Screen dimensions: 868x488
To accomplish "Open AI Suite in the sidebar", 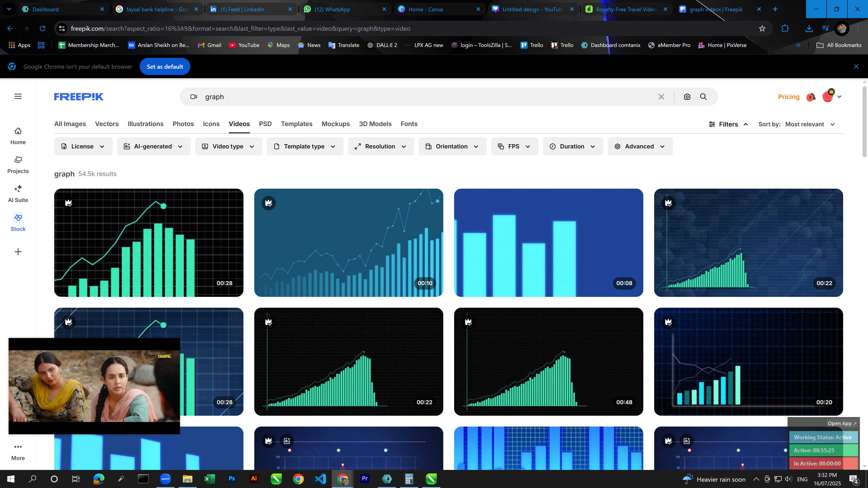I will tap(18, 194).
